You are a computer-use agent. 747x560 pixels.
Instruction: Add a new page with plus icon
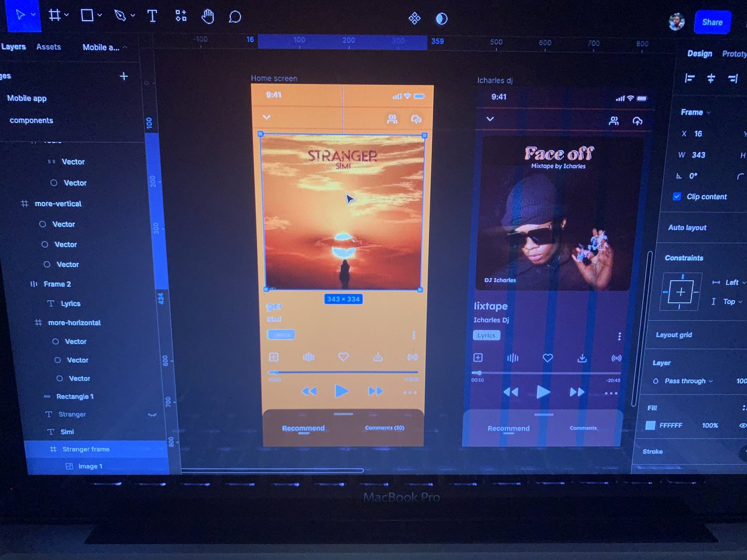[x=124, y=76]
